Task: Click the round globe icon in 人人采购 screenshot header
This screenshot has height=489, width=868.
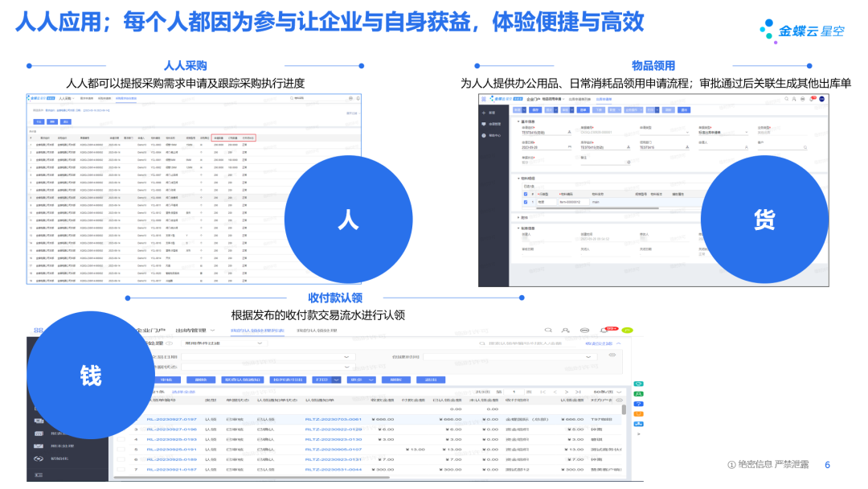Action: pos(351,98)
